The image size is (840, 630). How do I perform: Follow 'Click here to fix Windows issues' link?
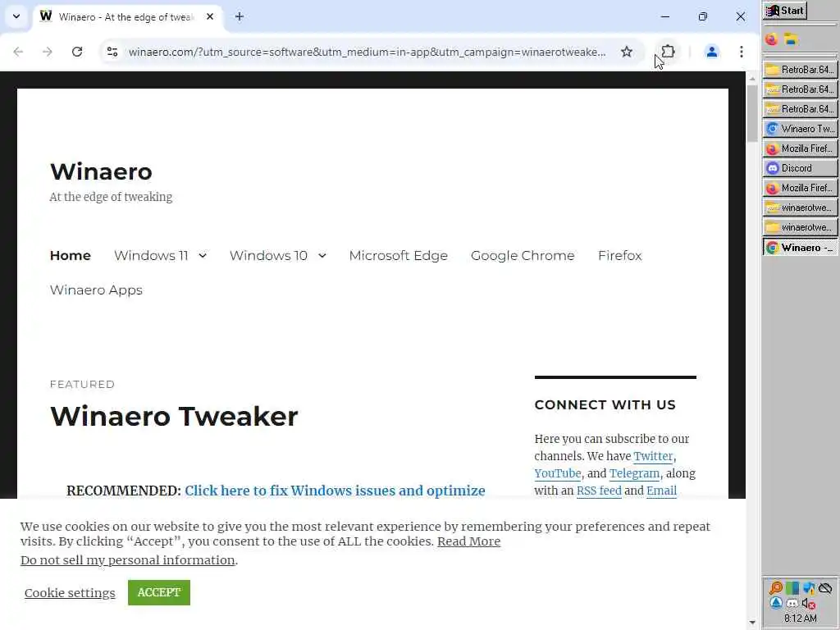coord(335,491)
